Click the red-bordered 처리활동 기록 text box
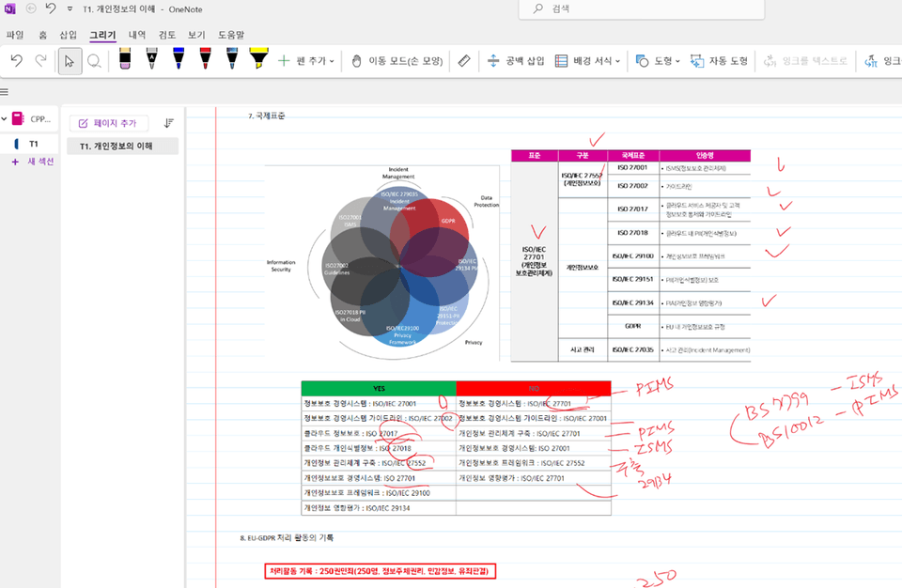 [x=380, y=571]
